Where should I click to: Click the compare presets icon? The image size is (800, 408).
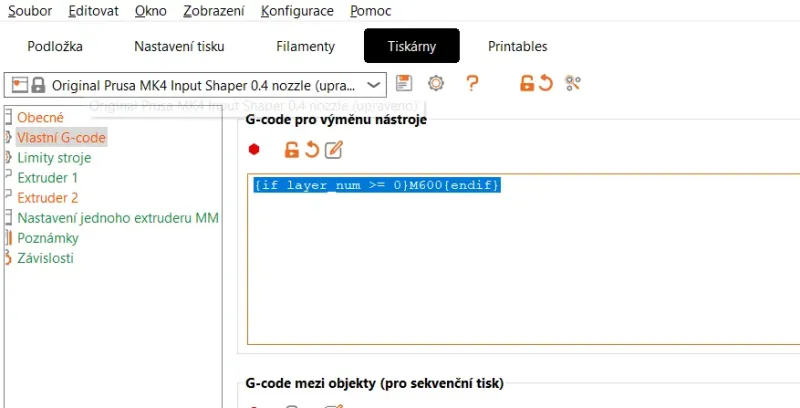pyautogui.click(x=573, y=83)
